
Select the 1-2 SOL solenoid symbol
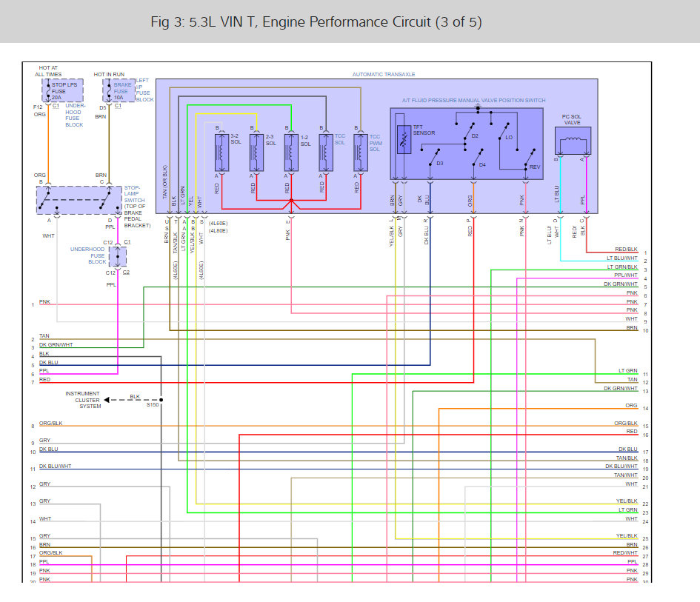(290, 152)
